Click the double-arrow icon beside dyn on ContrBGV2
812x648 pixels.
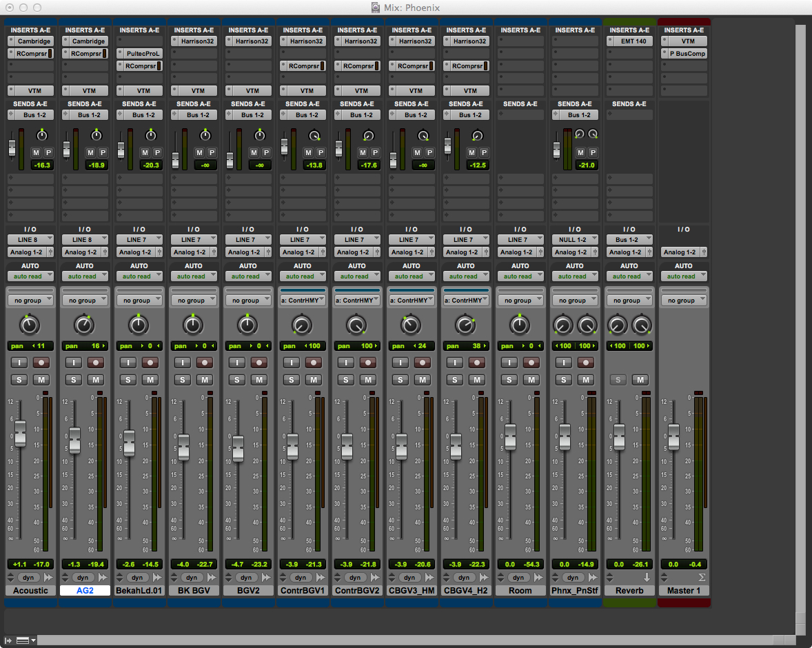coord(375,577)
